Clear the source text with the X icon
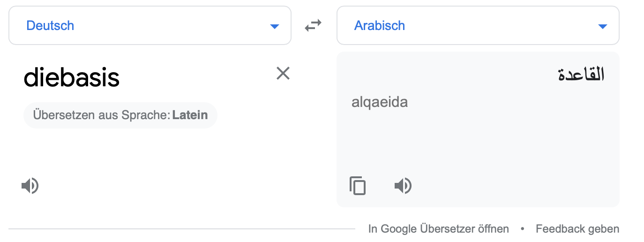This screenshot has width=644, height=242. click(x=283, y=73)
